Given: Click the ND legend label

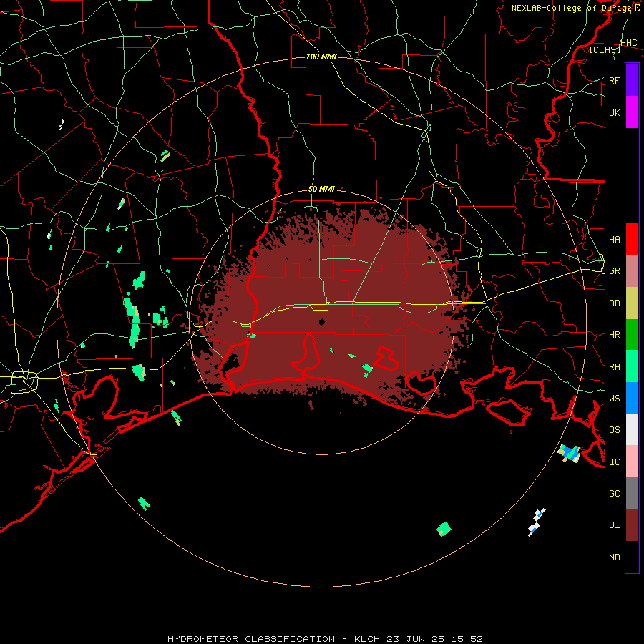Looking at the screenshot, I should 615,557.
